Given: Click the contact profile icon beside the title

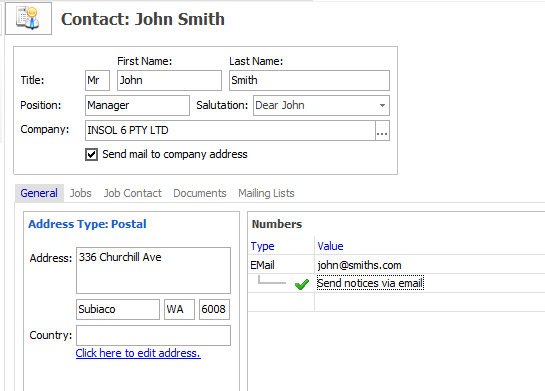Looking at the screenshot, I should click(29, 18).
